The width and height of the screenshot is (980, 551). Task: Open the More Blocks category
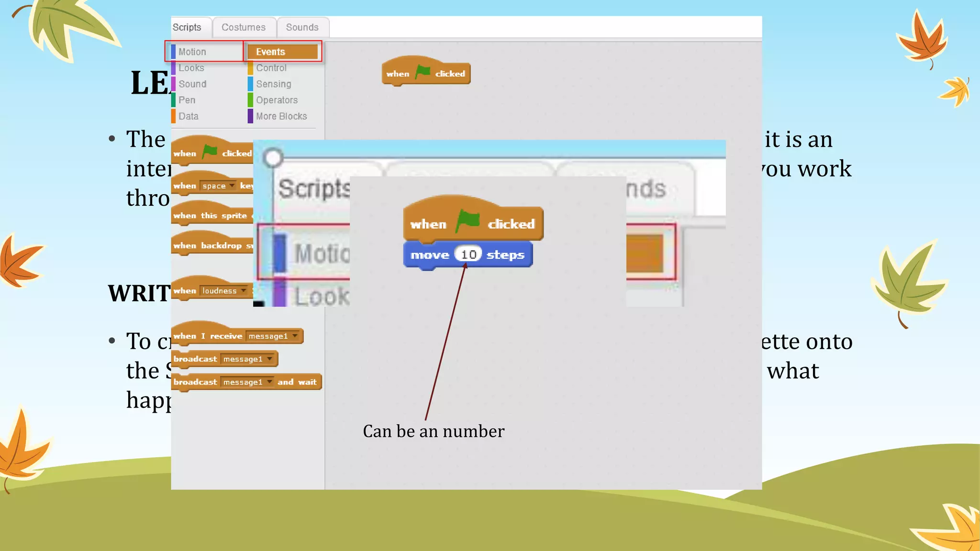(281, 116)
